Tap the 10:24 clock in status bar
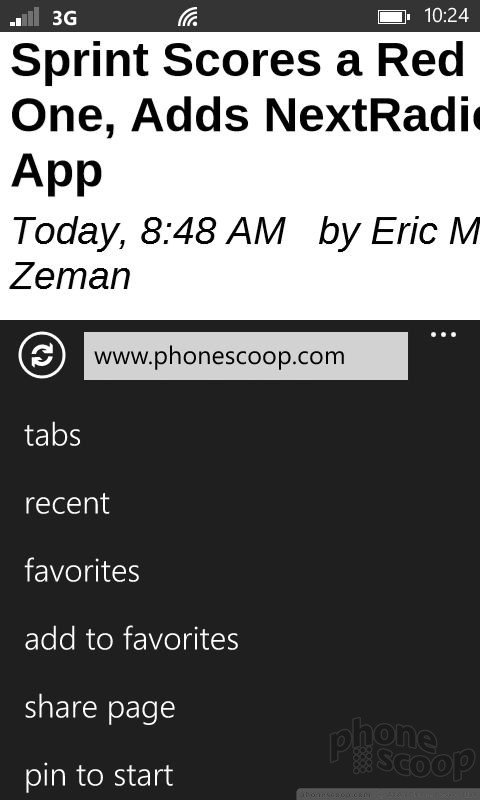480x800 pixels. pyautogui.click(x=446, y=16)
